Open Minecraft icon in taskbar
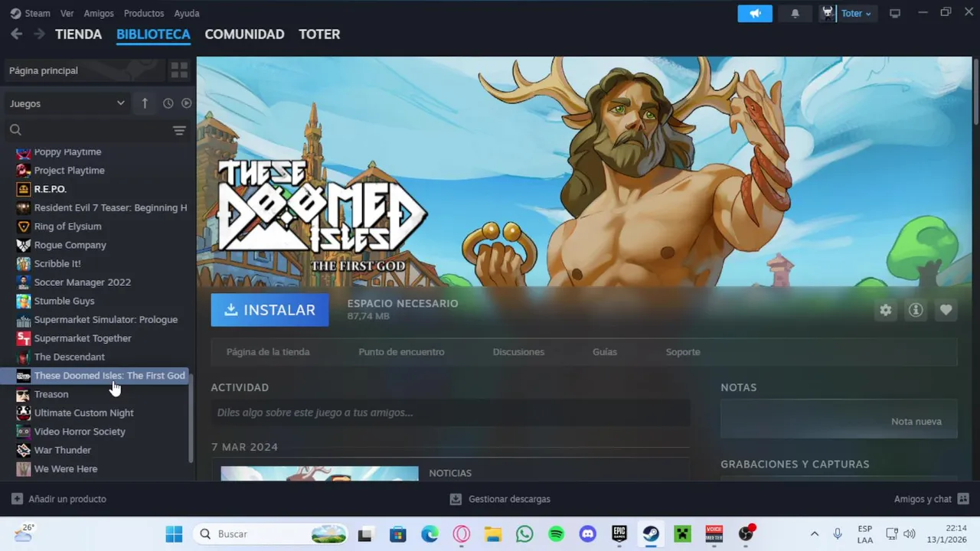The width and height of the screenshot is (980, 551). [x=682, y=533]
